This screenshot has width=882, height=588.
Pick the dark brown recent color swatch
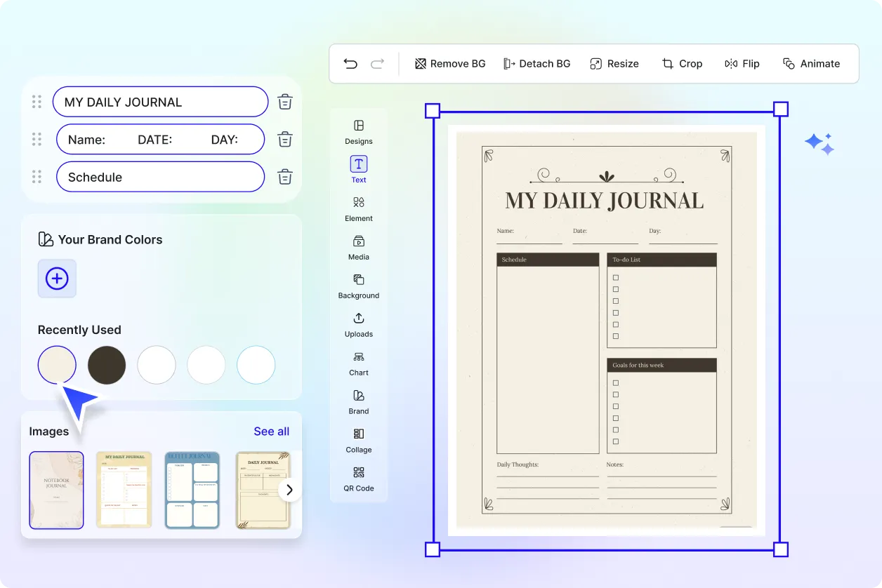(x=107, y=365)
